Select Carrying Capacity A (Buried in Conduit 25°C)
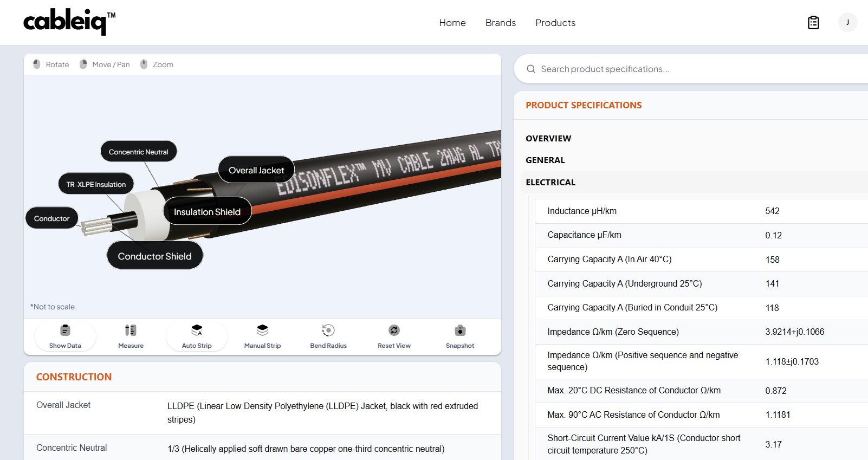The width and height of the screenshot is (868, 460). tap(632, 307)
